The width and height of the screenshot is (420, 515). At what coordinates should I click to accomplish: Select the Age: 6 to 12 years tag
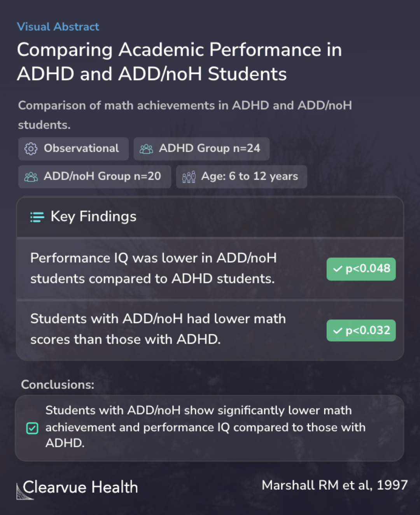coord(241,177)
